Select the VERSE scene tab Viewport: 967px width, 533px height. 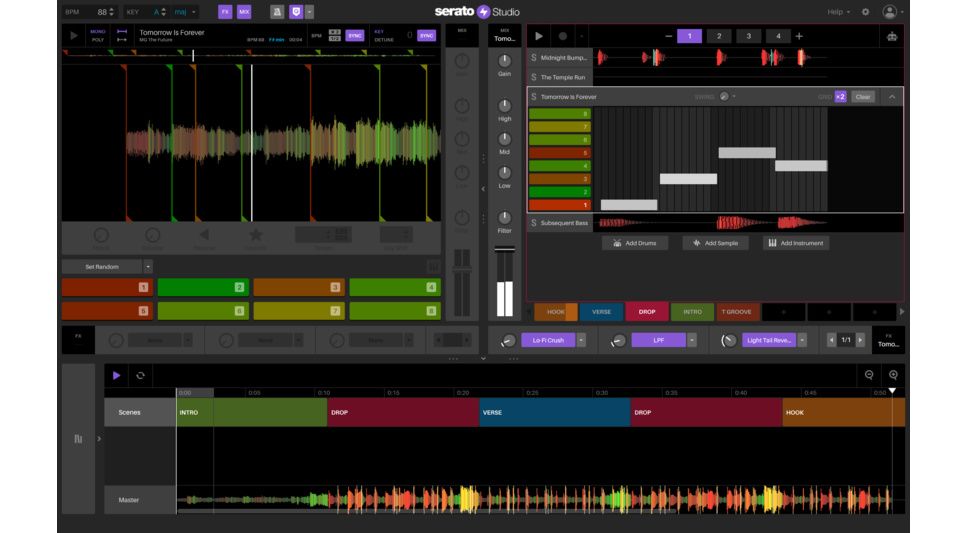pos(601,312)
